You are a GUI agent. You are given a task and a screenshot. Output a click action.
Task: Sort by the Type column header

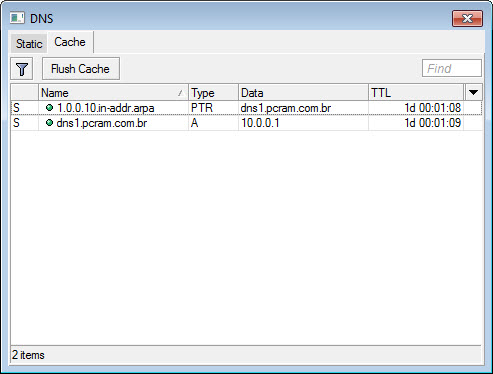click(213, 93)
